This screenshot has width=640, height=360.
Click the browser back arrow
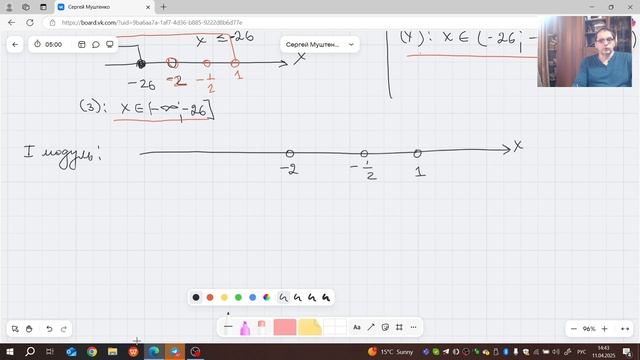pyautogui.click(x=11, y=22)
